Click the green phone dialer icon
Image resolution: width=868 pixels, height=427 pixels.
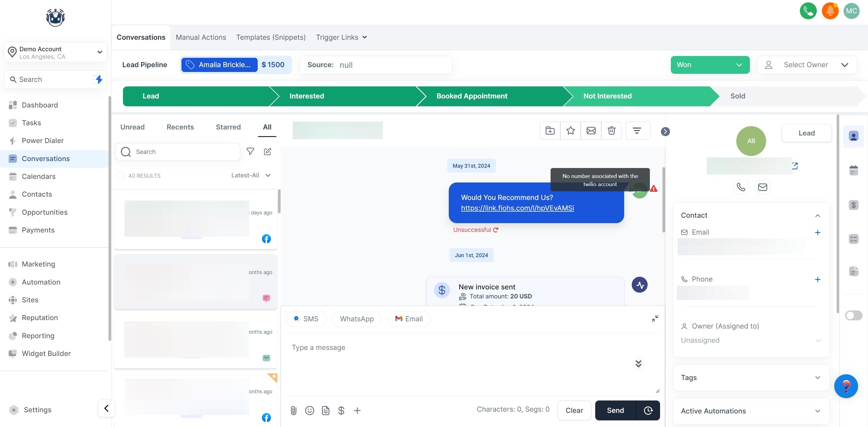(808, 11)
